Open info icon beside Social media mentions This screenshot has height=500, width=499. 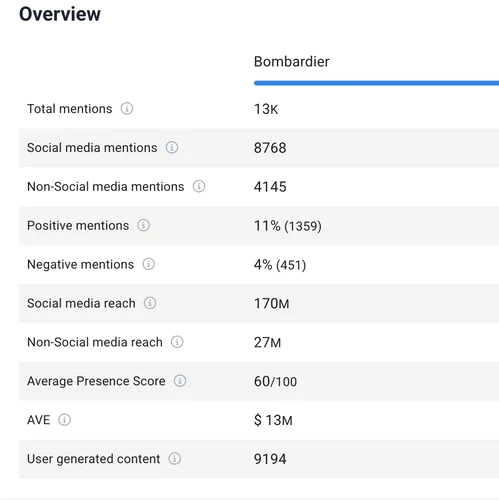pos(172,147)
